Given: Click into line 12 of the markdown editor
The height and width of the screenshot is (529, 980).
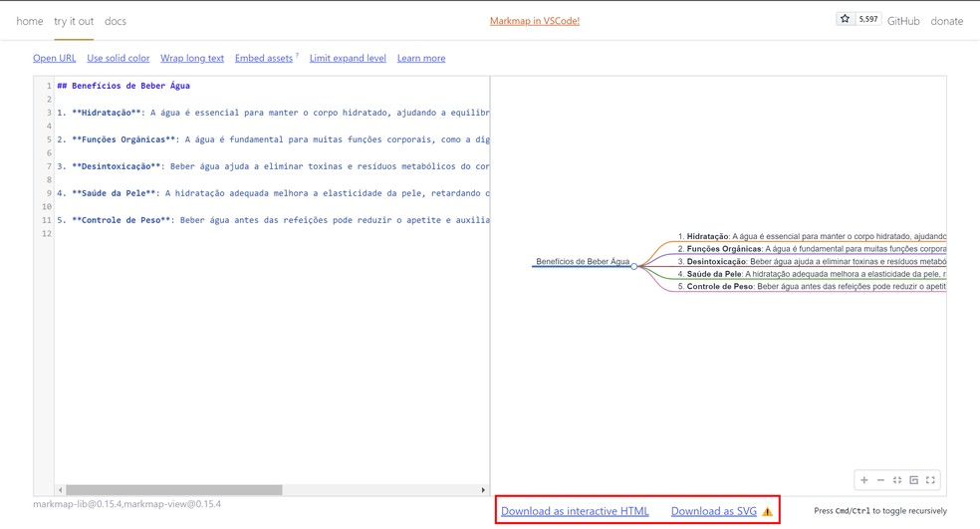Looking at the screenshot, I should click(272, 233).
